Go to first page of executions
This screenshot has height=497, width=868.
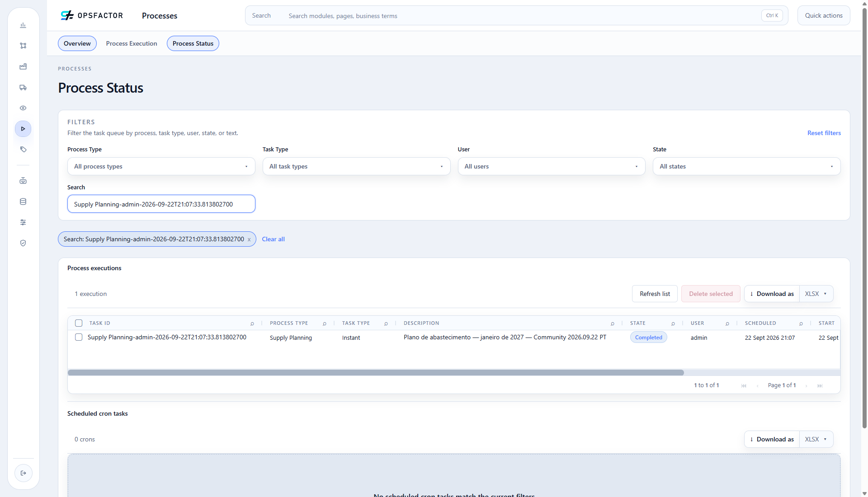coord(744,385)
